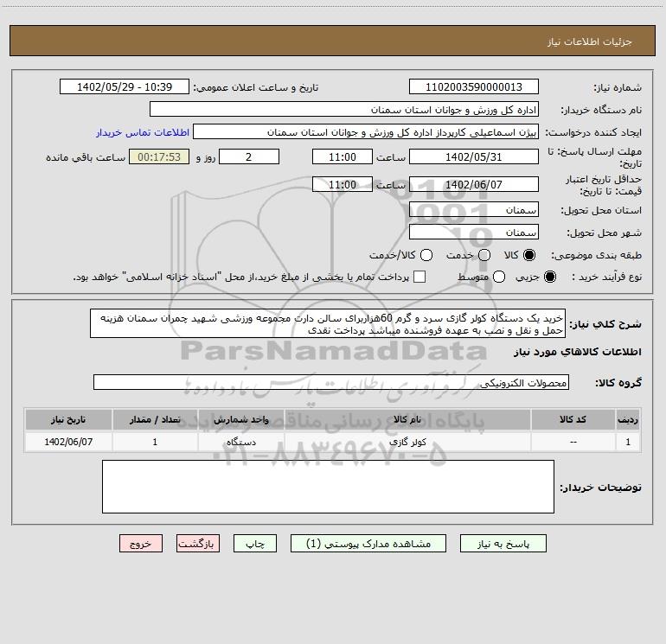
Task: Click the buyer notes text area
Action: pyautogui.click(x=328, y=487)
